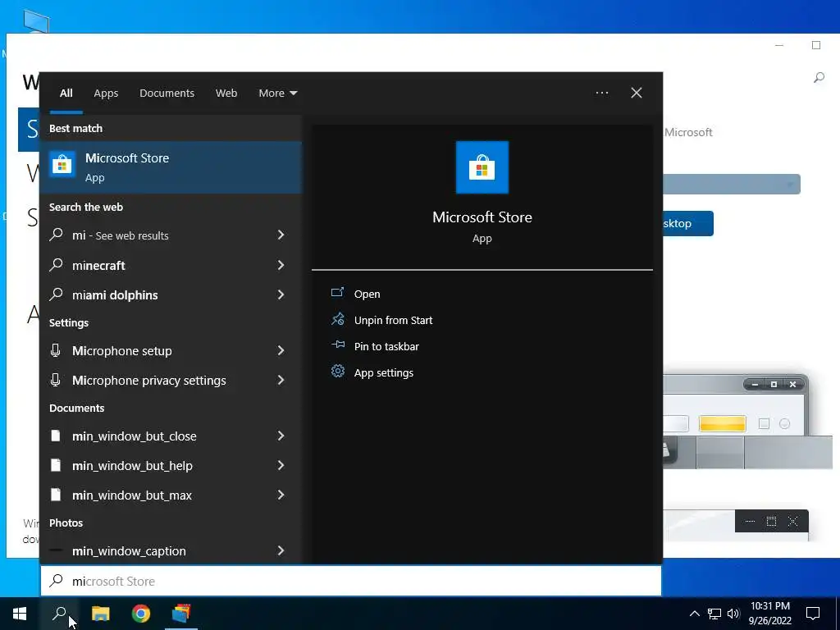Select the miami dolphins suggestion text
Image resolution: width=840 pixels, height=630 pixels.
[x=115, y=294]
